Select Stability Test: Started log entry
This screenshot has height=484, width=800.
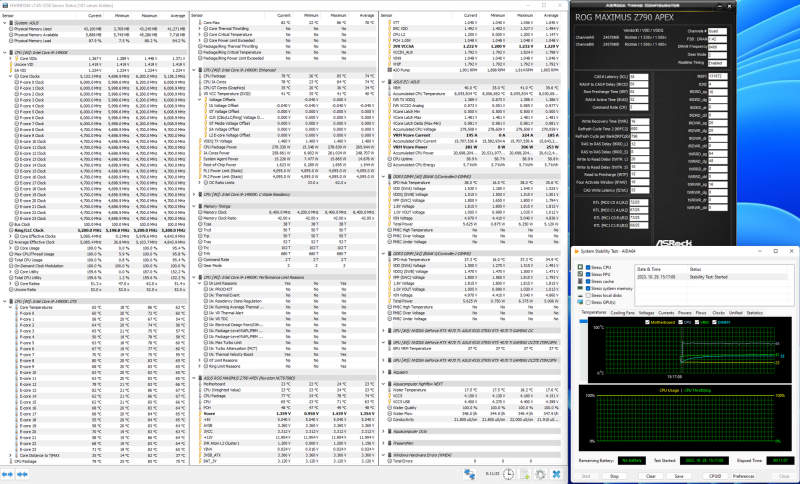[714, 277]
